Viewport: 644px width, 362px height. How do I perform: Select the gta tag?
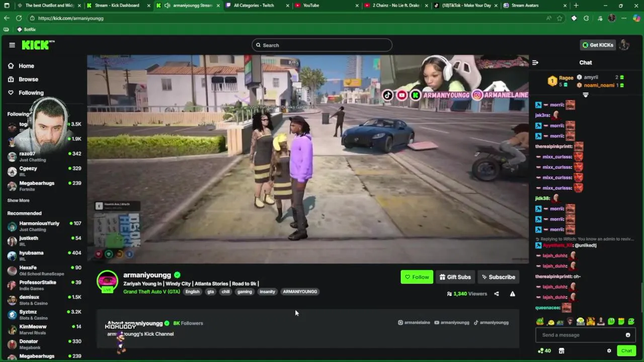211,292
